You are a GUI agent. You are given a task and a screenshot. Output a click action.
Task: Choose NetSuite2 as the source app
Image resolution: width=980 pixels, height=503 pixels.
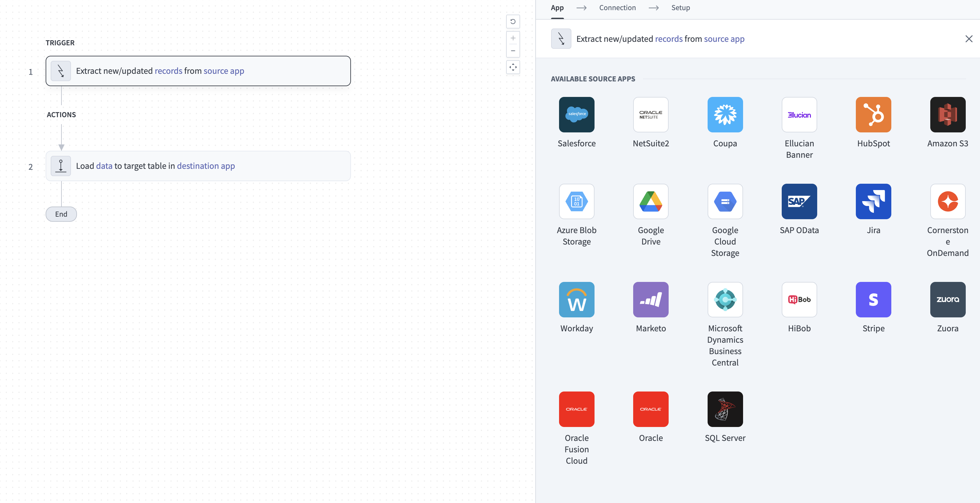tap(651, 115)
